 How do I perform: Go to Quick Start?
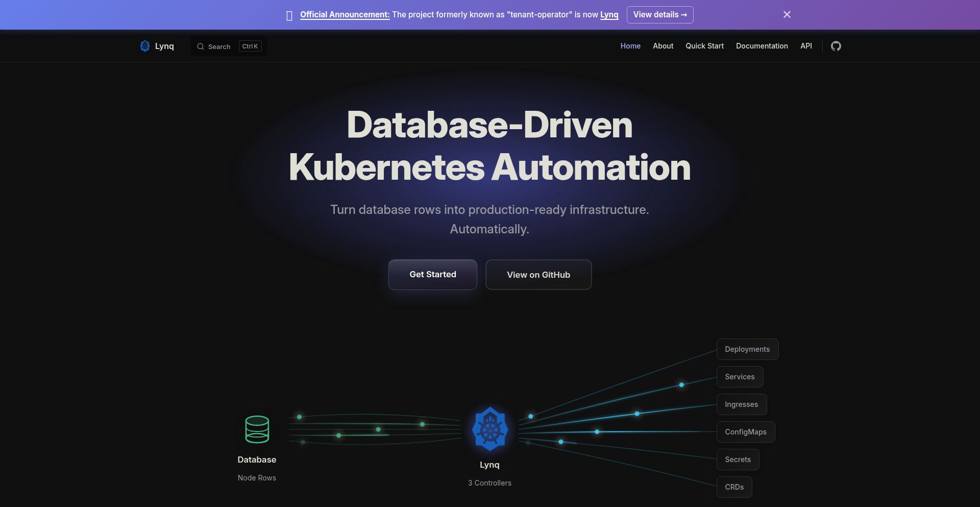[704, 46]
